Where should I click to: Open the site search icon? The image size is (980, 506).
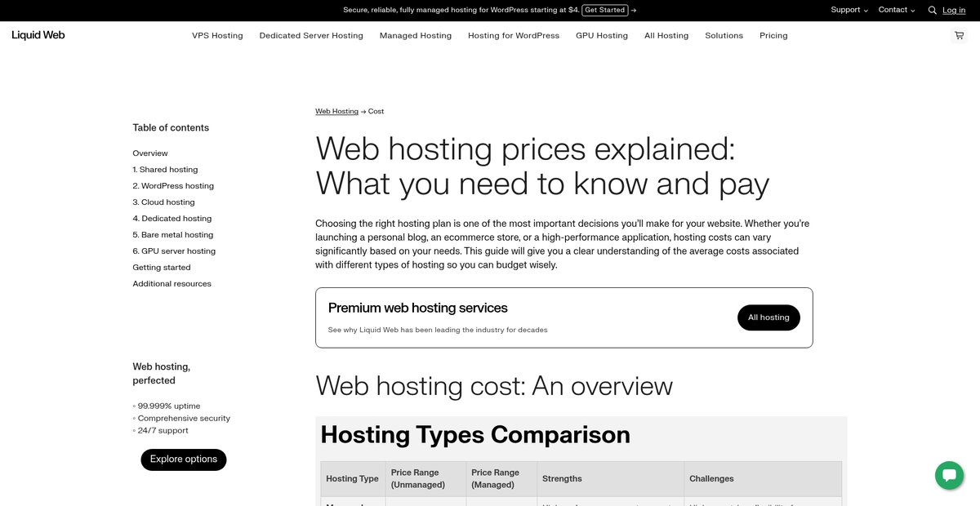(933, 10)
